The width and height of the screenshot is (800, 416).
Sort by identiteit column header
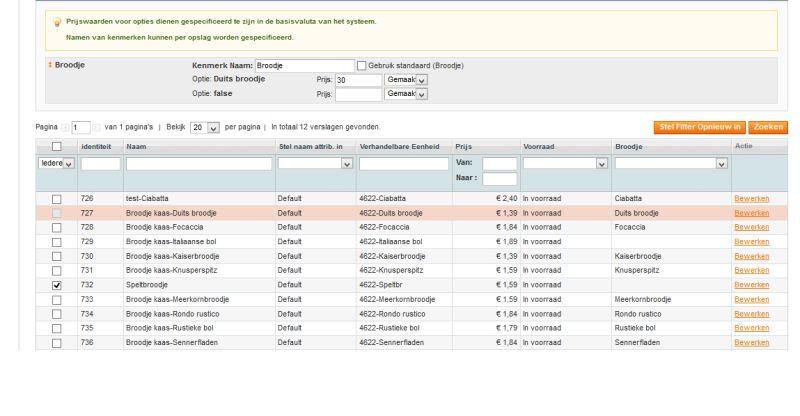96,146
